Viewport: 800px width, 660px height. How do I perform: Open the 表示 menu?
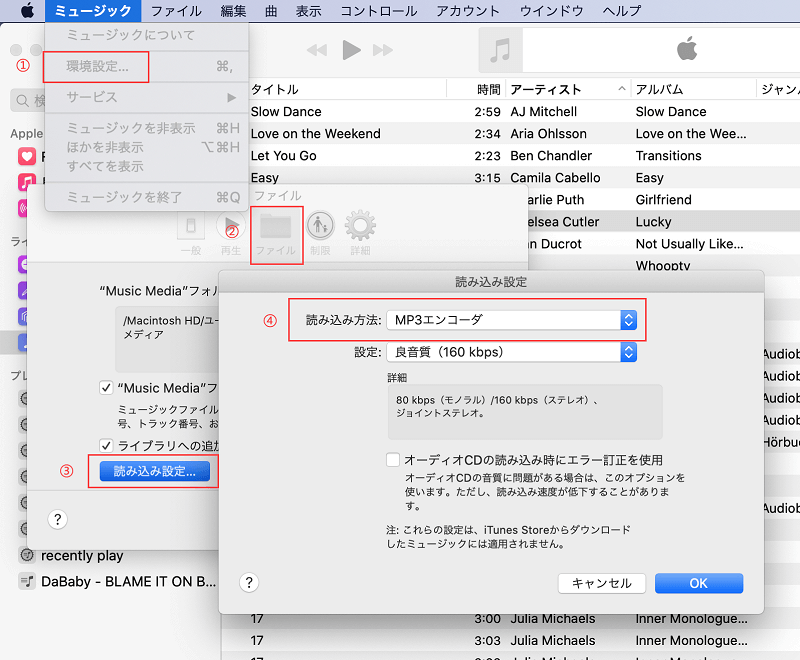point(309,11)
